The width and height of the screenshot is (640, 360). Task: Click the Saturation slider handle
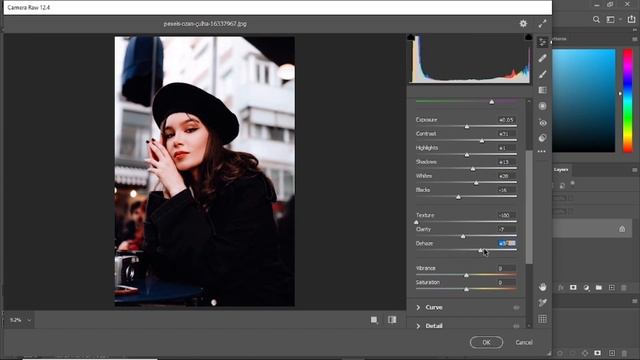(x=467, y=289)
